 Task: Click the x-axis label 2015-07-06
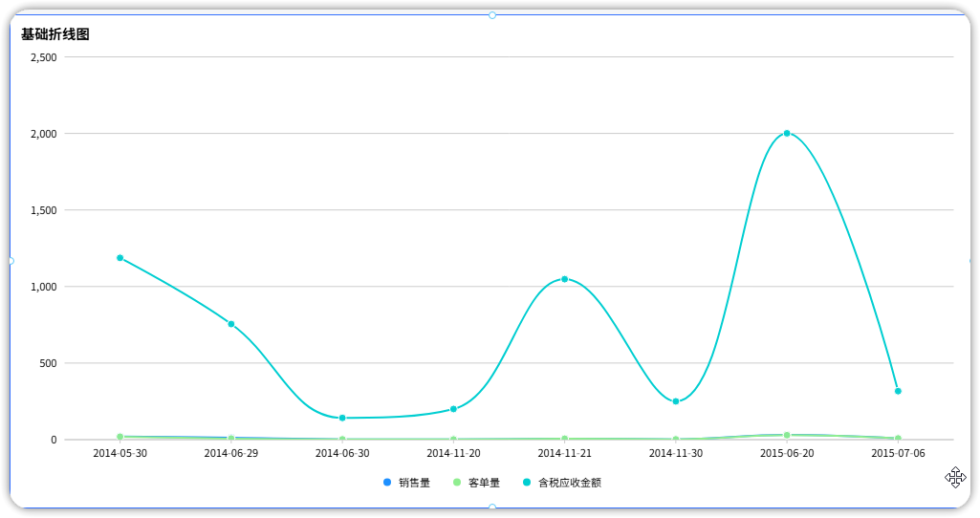[898, 453]
